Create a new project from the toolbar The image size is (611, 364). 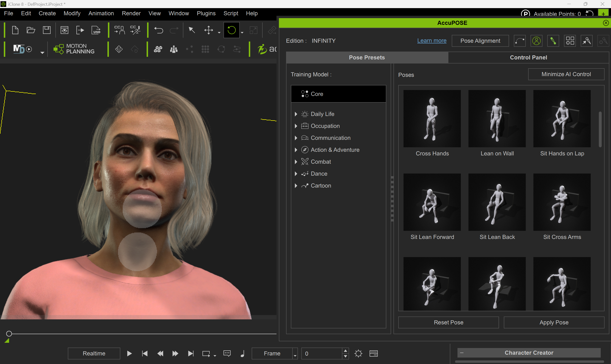(15, 30)
